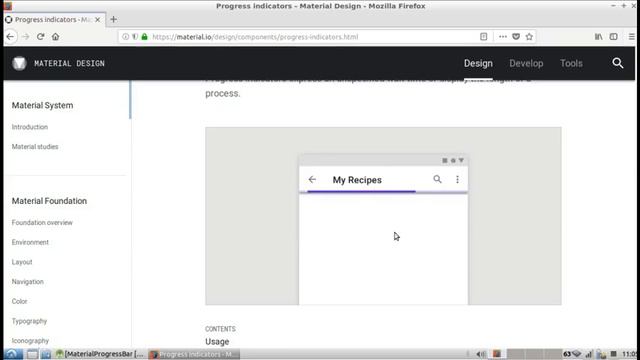This screenshot has width=640, height=360.
Task: Click the browser back arrow button
Action: pyautogui.click(x=10, y=37)
